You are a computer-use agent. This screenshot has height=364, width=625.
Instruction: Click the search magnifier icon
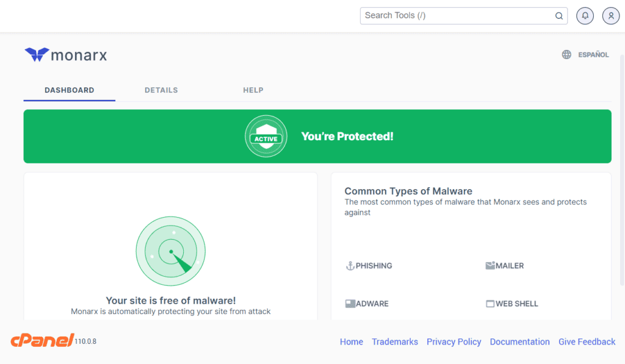click(559, 15)
